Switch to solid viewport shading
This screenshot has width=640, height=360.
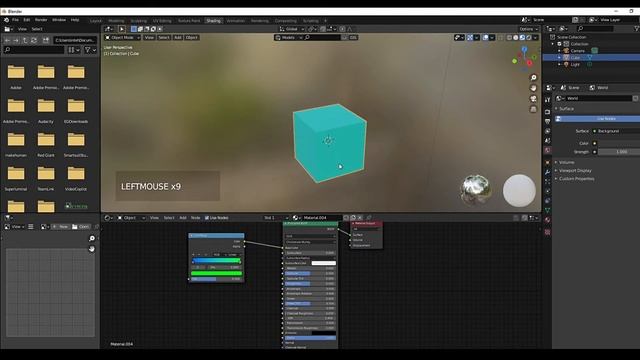pos(516,38)
